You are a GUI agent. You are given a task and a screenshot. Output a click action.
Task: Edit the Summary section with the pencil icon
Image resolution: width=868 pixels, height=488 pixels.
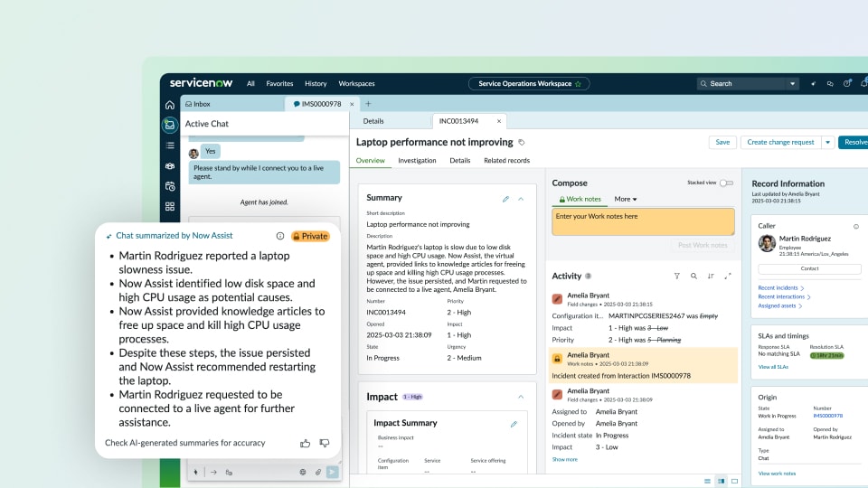[x=505, y=199]
